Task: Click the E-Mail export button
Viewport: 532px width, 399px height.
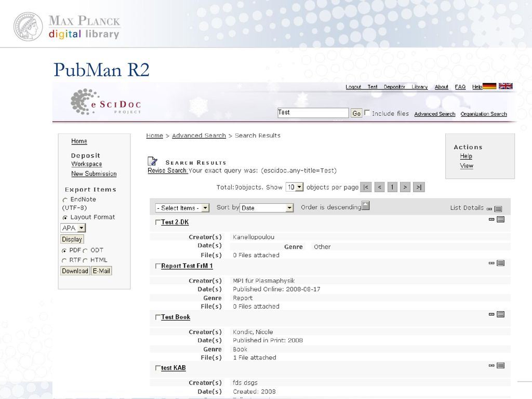Action: [x=101, y=271]
